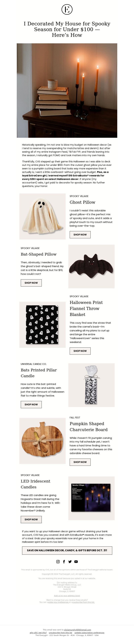Click Shop Now under Pumpkin Shaped Charcuterie Board
The height and width of the screenshot is (644, 134).
80,462
